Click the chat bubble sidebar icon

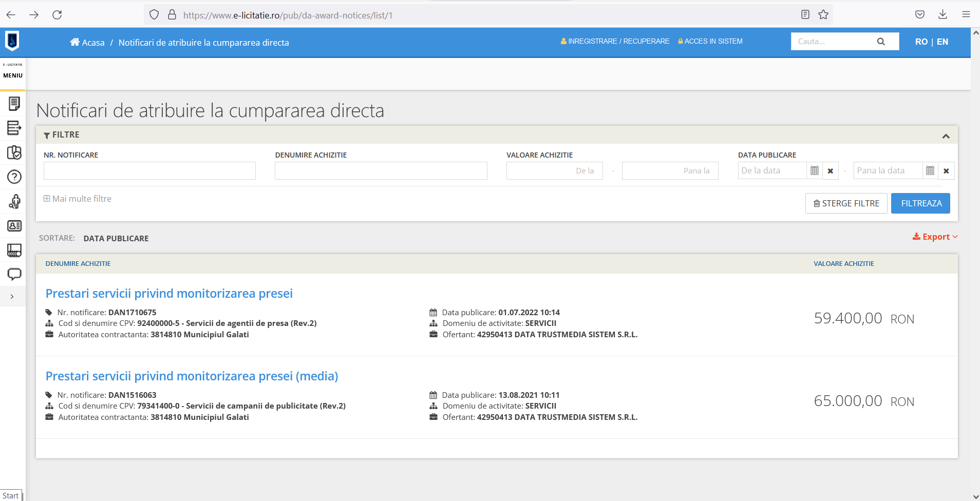point(14,274)
